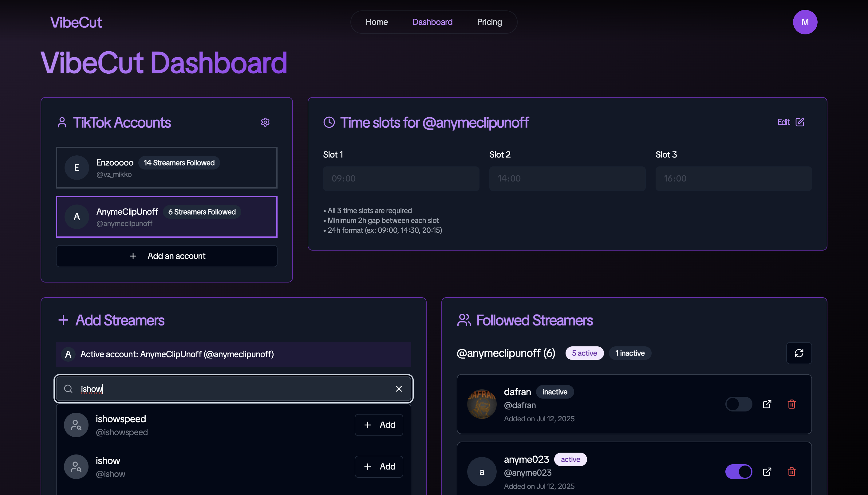Clear the streamer search with X
This screenshot has height=495, width=868.
pyautogui.click(x=399, y=388)
